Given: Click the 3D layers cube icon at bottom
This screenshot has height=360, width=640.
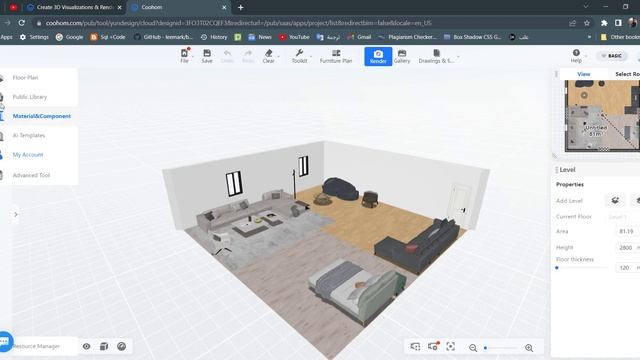Looking at the screenshot, I should [104, 347].
